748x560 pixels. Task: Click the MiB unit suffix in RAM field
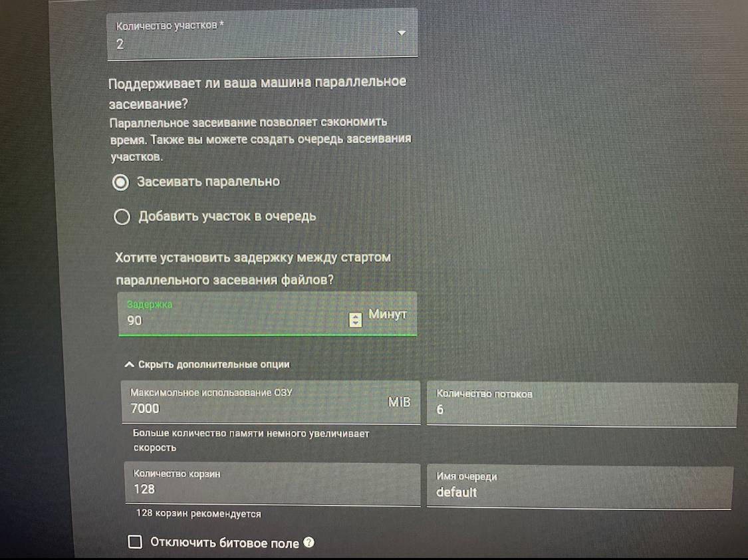click(x=400, y=402)
